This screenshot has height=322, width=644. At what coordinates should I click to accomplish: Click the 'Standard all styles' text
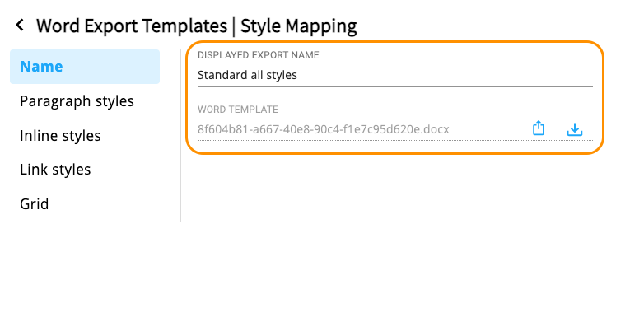click(247, 75)
